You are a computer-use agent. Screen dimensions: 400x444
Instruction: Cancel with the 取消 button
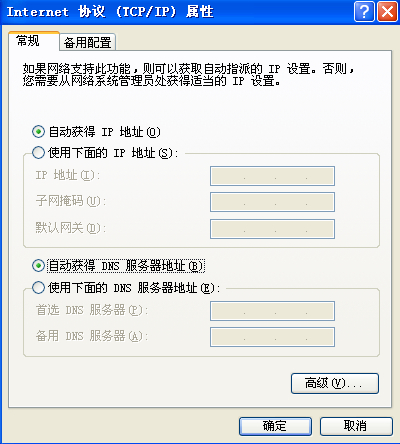[x=356, y=426]
